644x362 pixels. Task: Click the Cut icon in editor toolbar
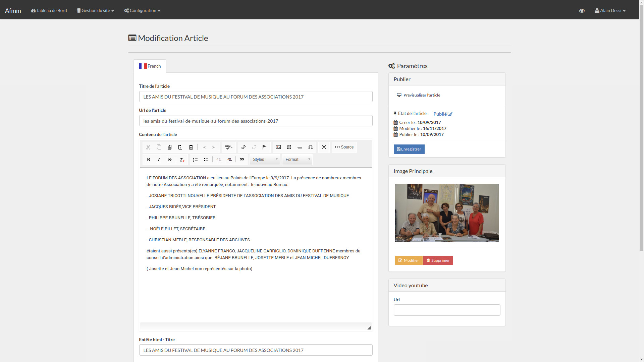pos(148,147)
